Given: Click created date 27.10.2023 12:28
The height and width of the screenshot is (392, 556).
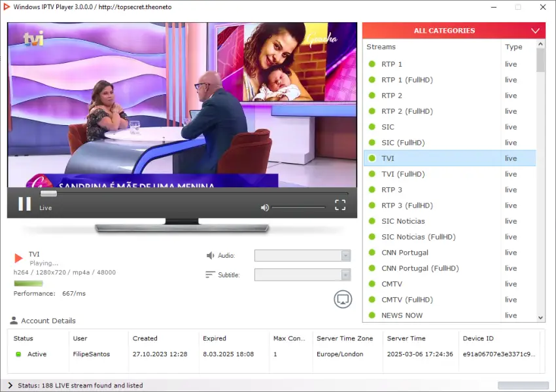Looking at the screenshot, I should coord(160,354).
